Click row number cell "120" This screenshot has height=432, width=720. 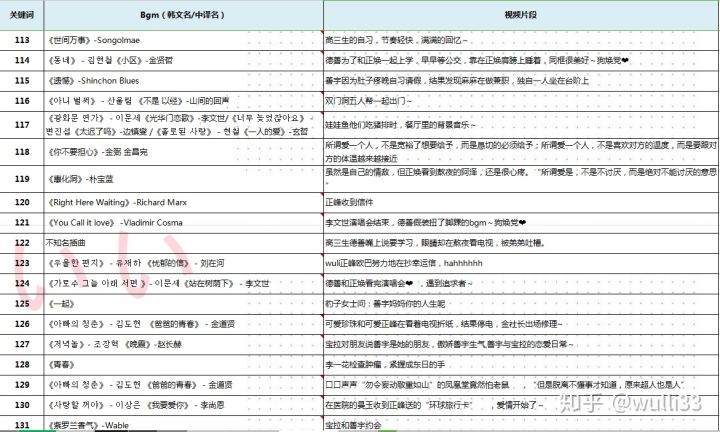point(22,202)
